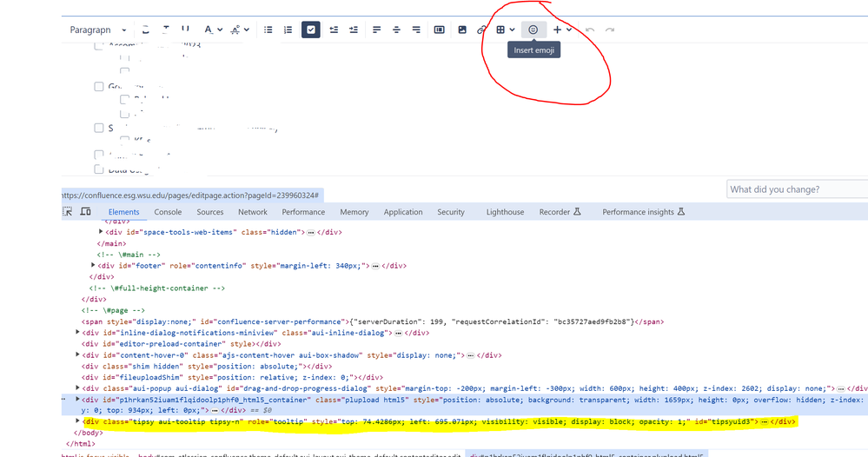Expand the space-tools-web-items div node
The height and width of the screenshot is (457, 868).
101,232
